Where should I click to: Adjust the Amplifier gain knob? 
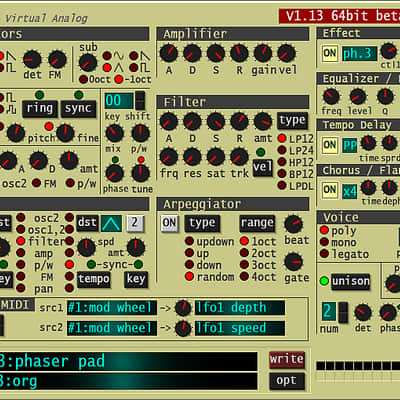263,53
